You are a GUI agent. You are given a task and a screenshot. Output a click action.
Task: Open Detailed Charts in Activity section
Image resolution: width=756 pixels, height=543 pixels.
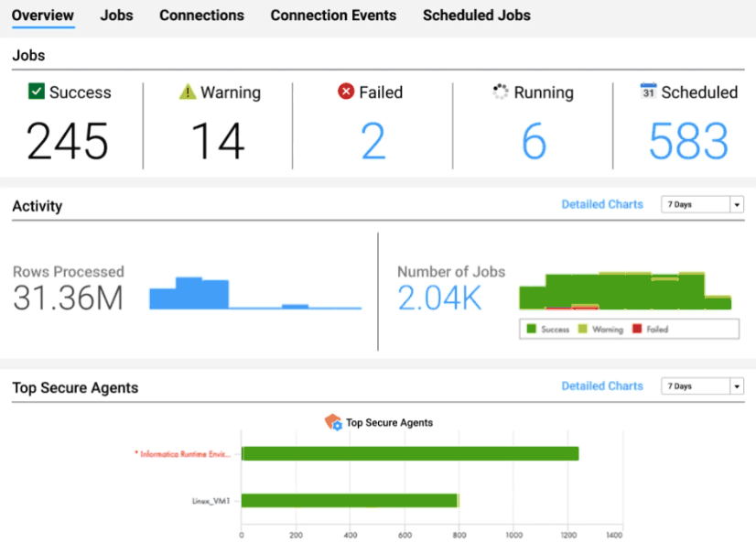click(x=602, y=204)
